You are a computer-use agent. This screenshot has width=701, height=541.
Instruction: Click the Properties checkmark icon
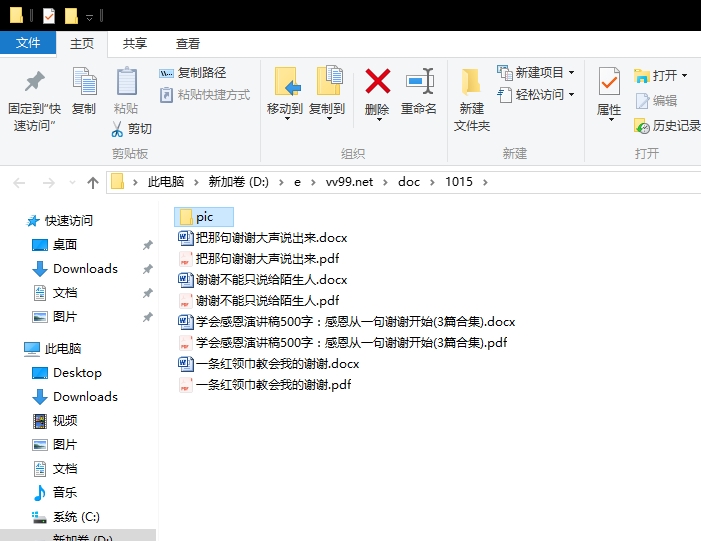pyautogui.click(x=608, y=82)
